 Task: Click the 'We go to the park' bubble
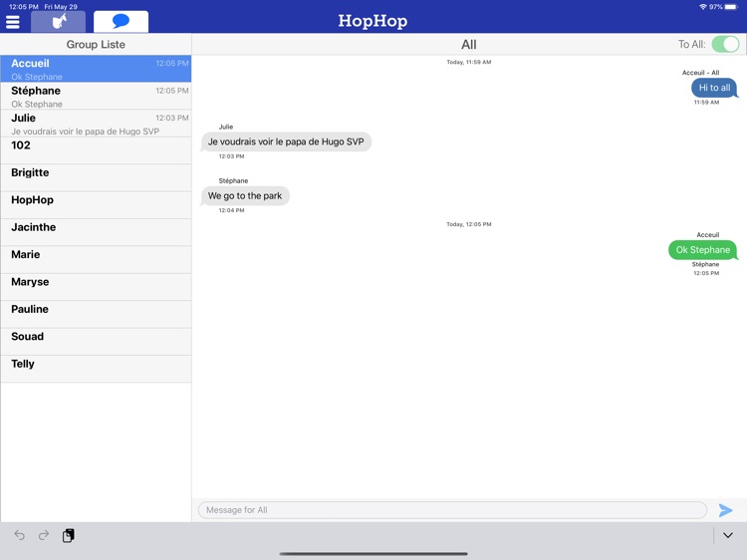245,196
